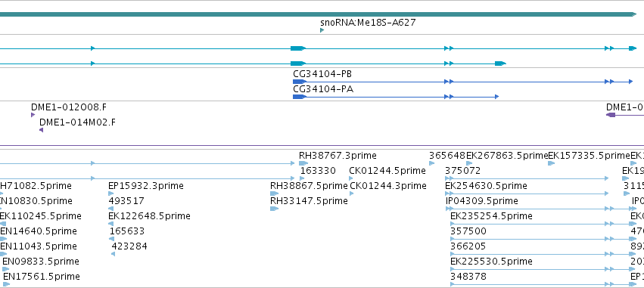Select the 423284 feature label
644x288 pixels.
(x=129, y=246)
